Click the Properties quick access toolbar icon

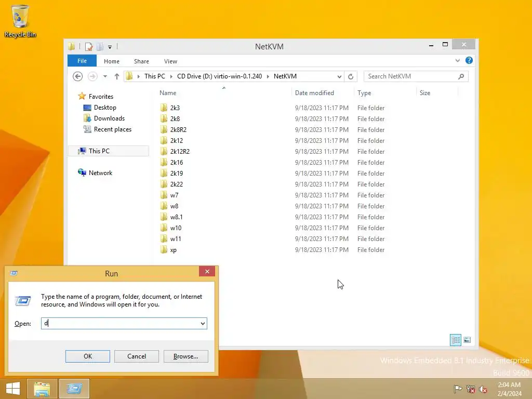tap(89, 46)
